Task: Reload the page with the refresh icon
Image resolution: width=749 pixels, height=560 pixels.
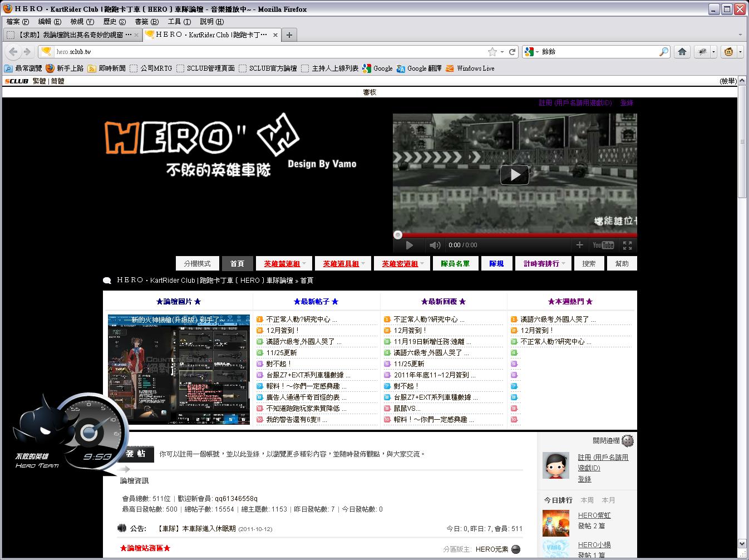Action: click(x=512, y=52)
